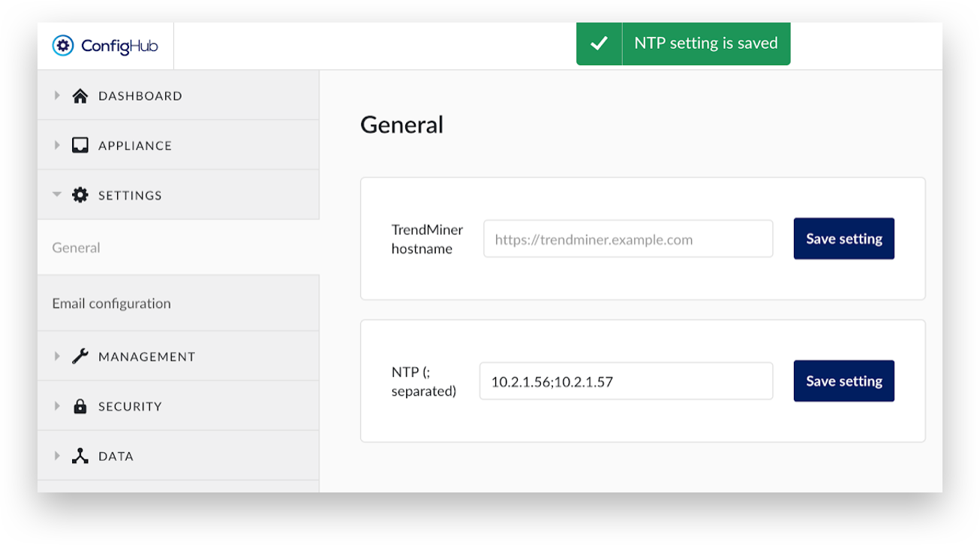Click the ConfigHub brand name

(120, 47)
